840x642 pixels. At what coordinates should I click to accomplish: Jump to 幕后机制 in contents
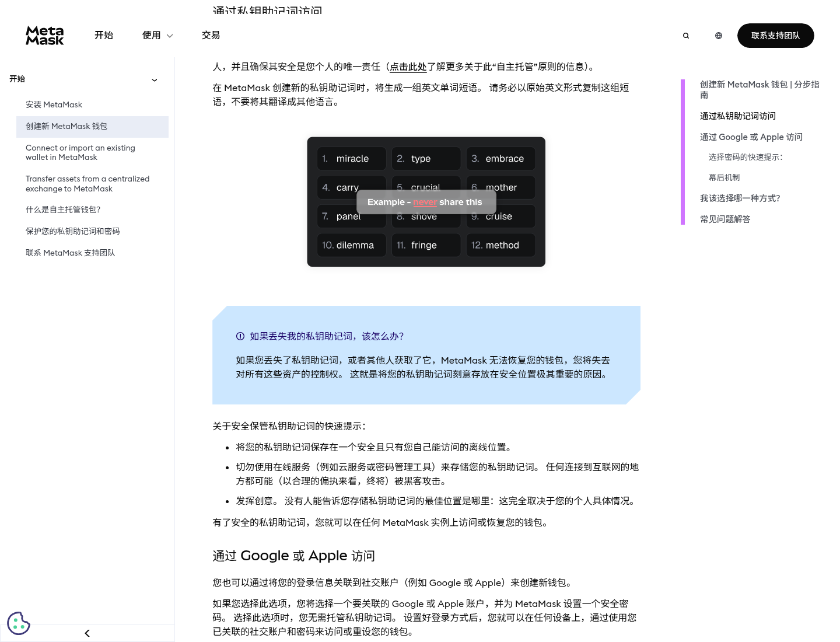pos(724,178)
